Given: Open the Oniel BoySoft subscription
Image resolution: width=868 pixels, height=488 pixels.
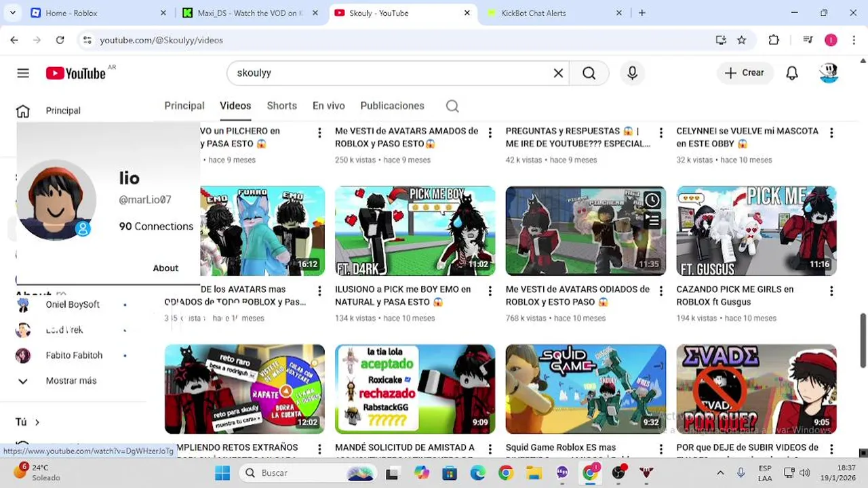Looking at the screenshot, I should [x=73, y=304].
